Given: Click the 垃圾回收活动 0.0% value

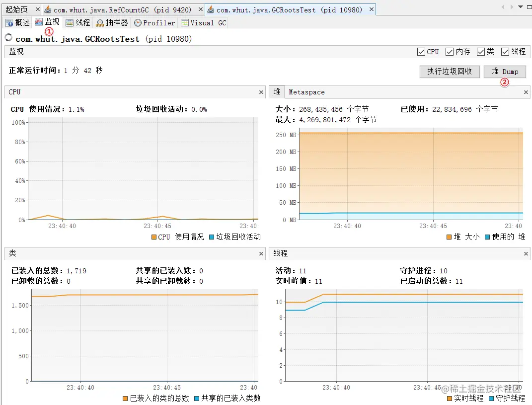Looking at the screenshot, I should [199, 109].
